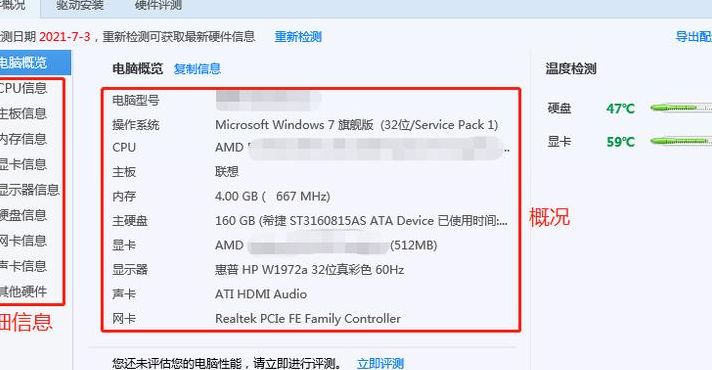The width and height of the screenshot is (712, 370).
Task: Open 硬盘信息 in the sidebar
Action: [23, 215]
